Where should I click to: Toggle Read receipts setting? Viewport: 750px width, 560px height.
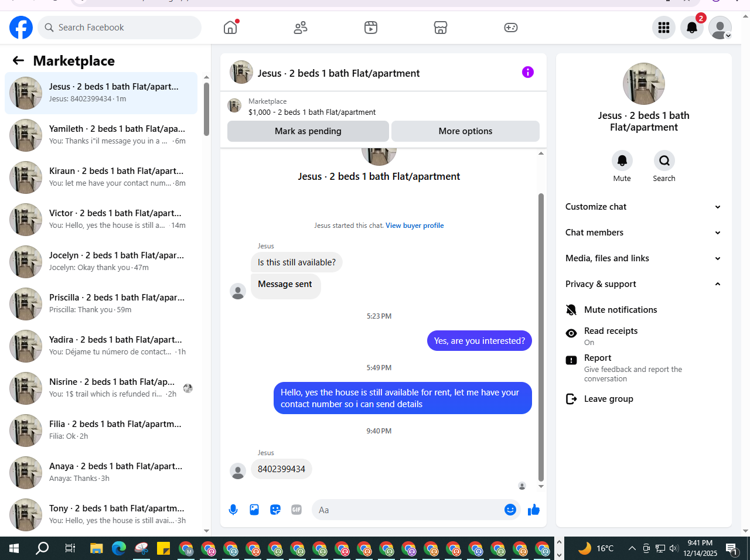click(644, 336)
